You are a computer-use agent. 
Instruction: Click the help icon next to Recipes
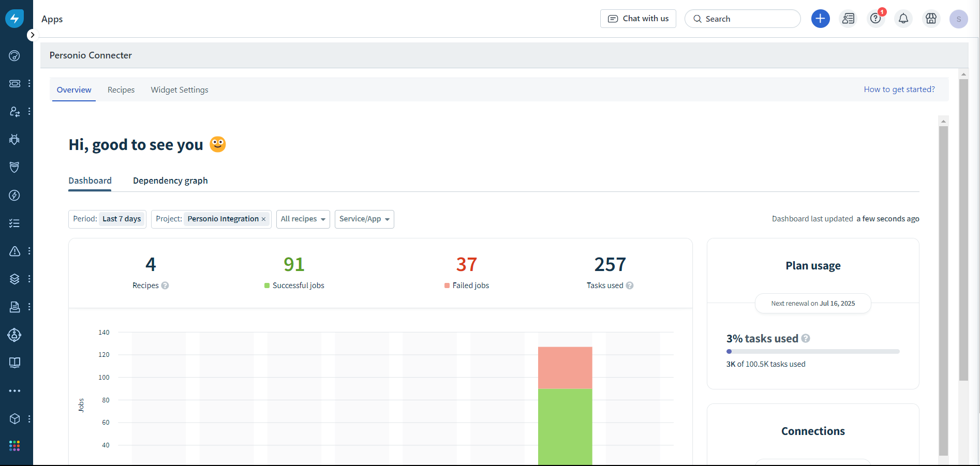tap(165, 285)
